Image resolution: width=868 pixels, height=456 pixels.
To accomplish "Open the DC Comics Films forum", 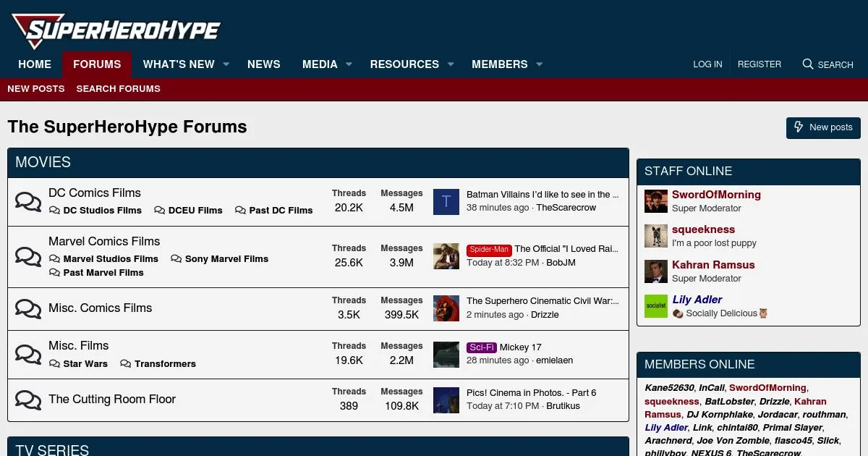I will click(95, 193).
